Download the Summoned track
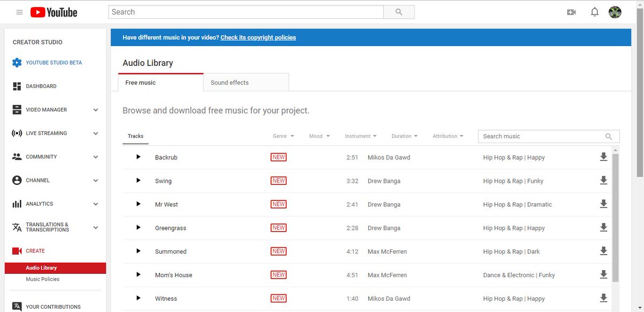 coord(603,251)
